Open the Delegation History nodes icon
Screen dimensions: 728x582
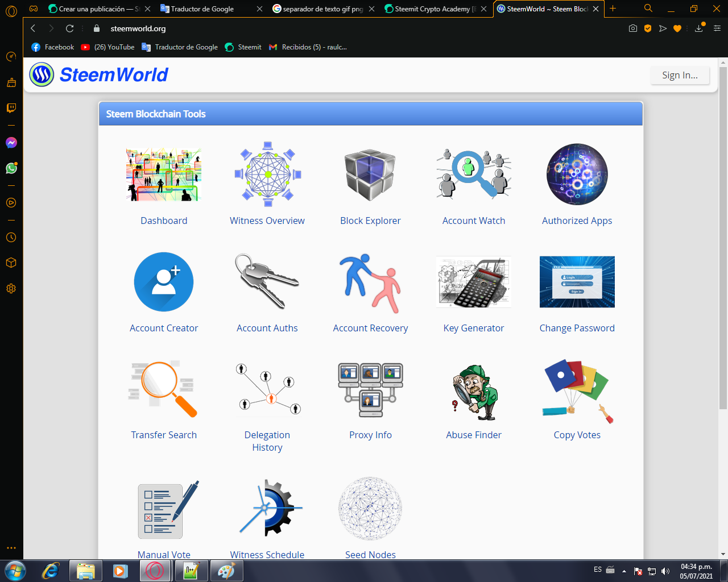click(x=267, y=389)
